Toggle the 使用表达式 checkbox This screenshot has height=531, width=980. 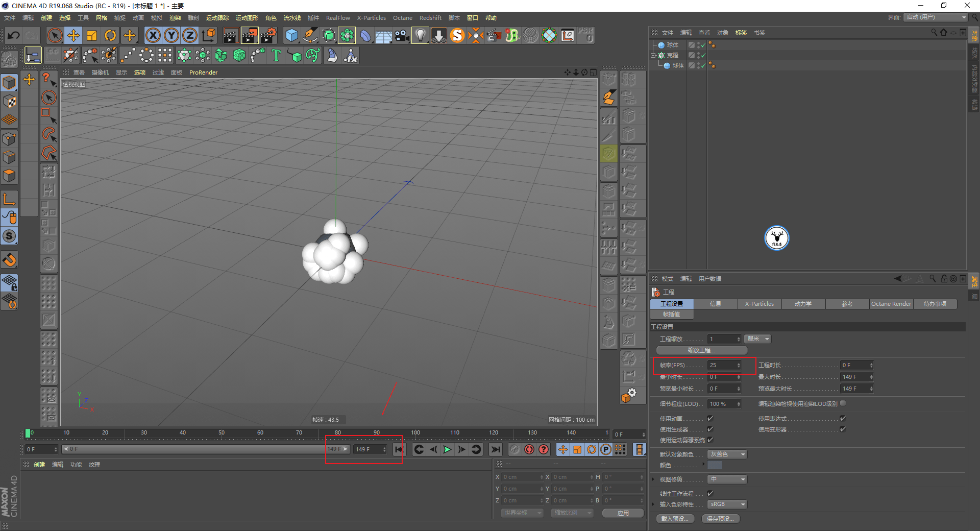[x=843, y=418]
